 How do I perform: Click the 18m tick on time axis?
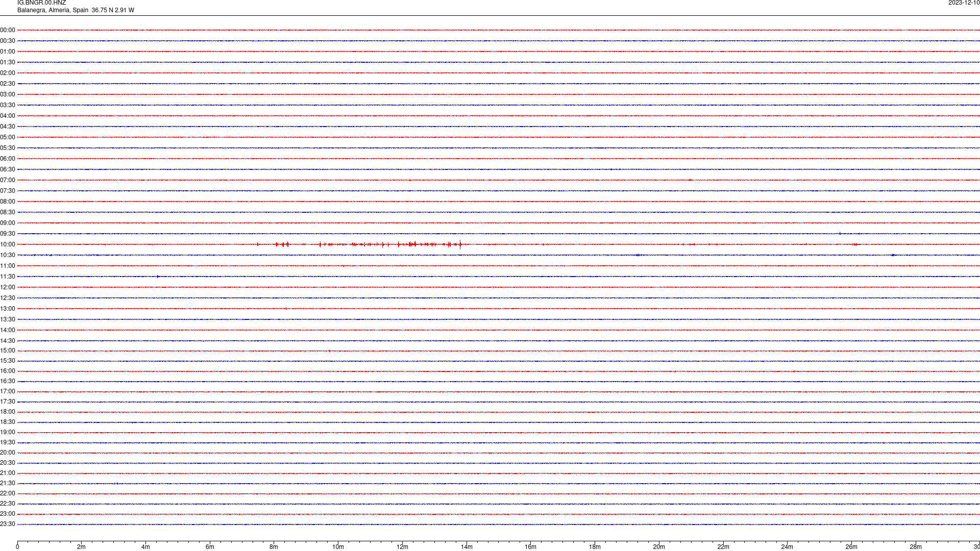pyautogui.click(x=595, y=547)
